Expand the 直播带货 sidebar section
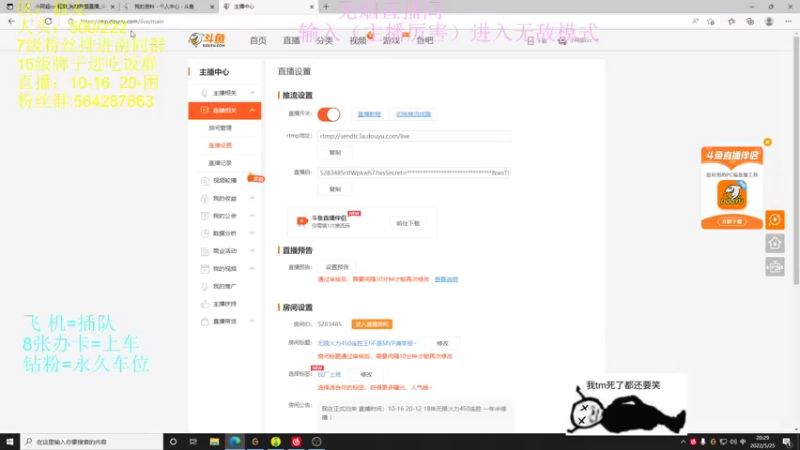Screen dimensions: 800x450 (x=252, y=321)
